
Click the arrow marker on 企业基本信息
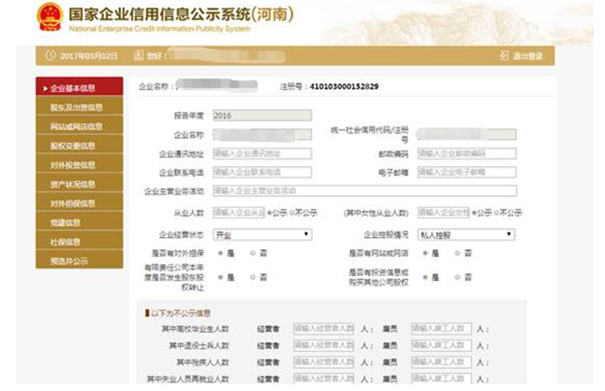pos(45,88)
